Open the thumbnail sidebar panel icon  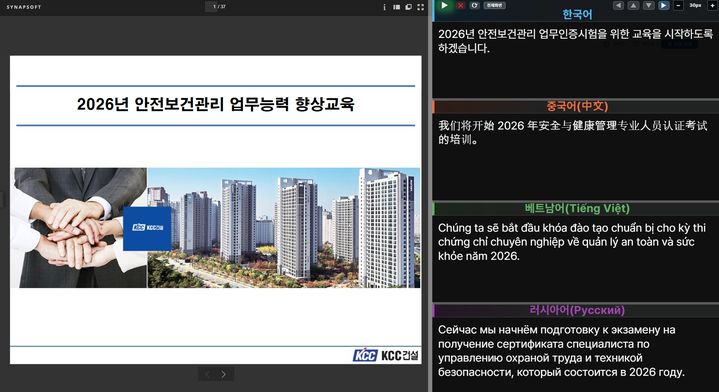(396, 7)
